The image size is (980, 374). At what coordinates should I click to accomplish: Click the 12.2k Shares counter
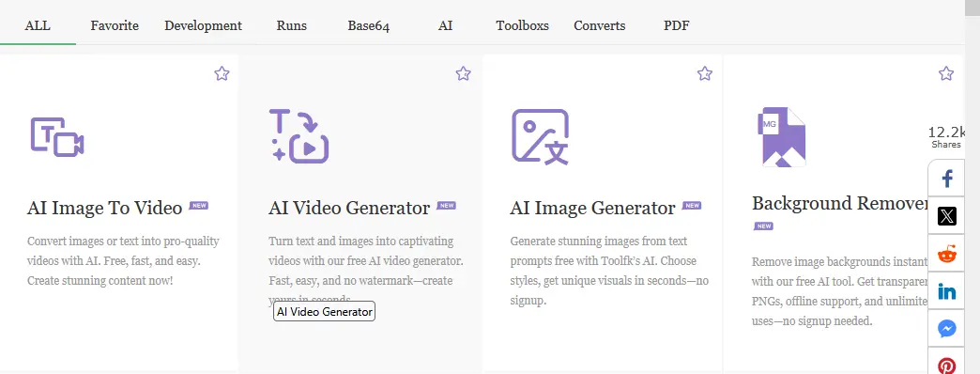pos(947,137)
